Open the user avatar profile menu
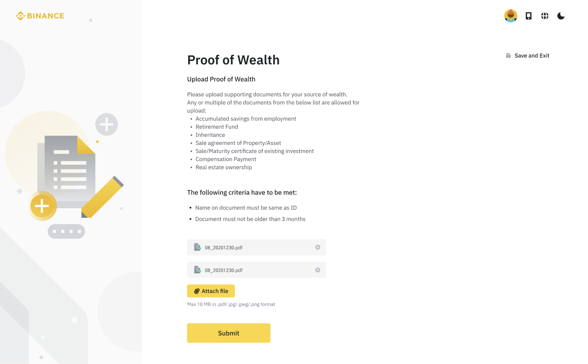The height and width of the screenshot is (364, 588). 510,16
